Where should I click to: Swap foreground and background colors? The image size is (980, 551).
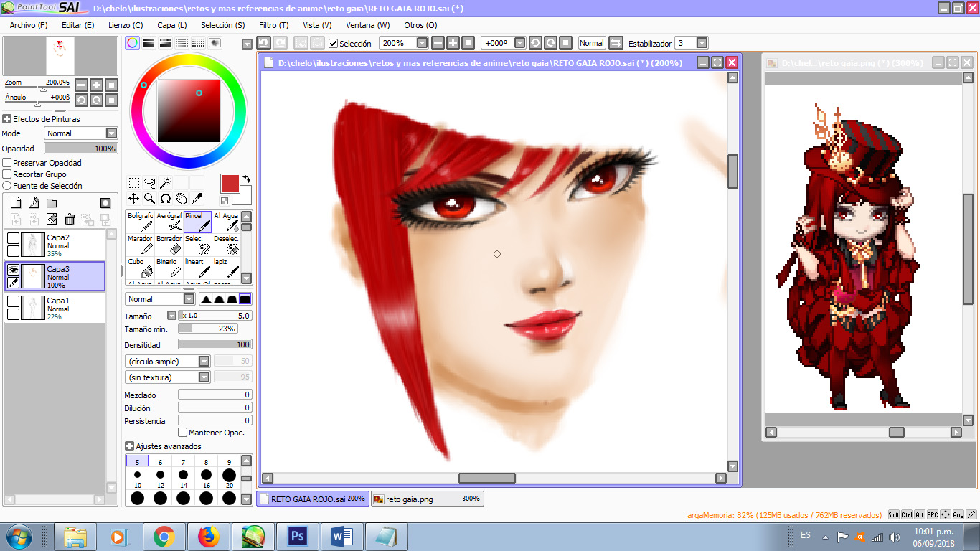point(246,179)
